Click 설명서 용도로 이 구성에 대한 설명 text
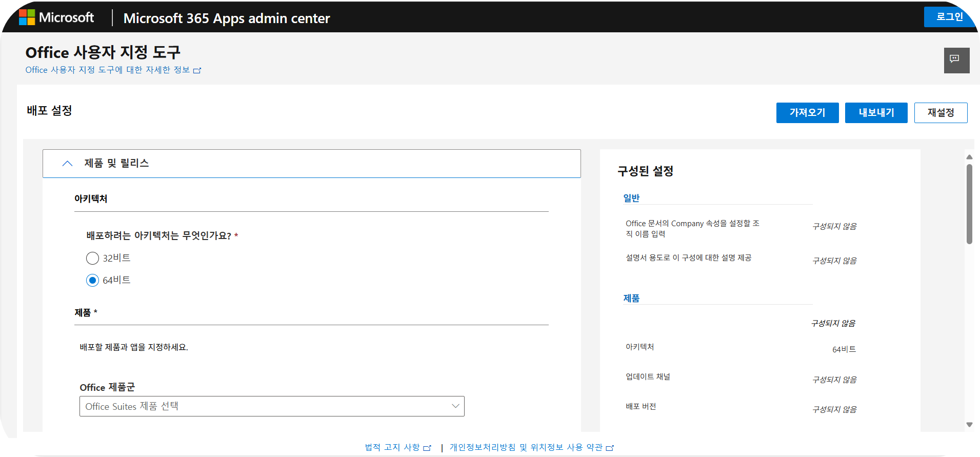The width and height of the screenshot is (980, 457). (x=688, y=257)
